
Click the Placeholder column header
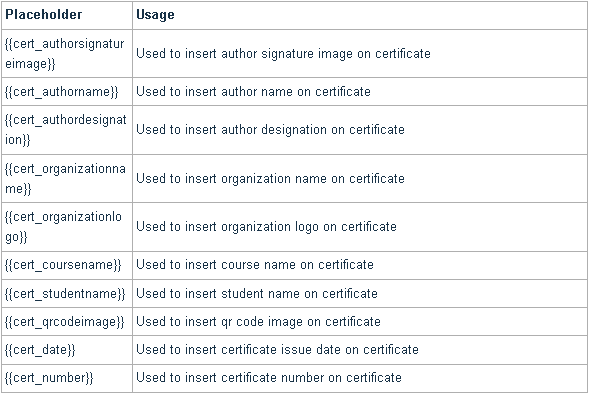click(44, 15)
